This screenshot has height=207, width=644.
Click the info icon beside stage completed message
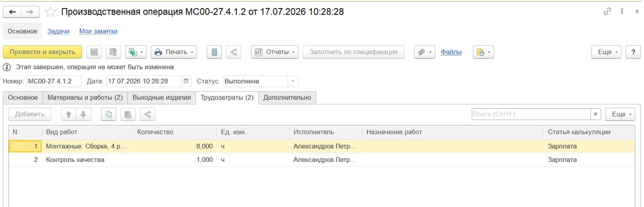click(7, 67)
